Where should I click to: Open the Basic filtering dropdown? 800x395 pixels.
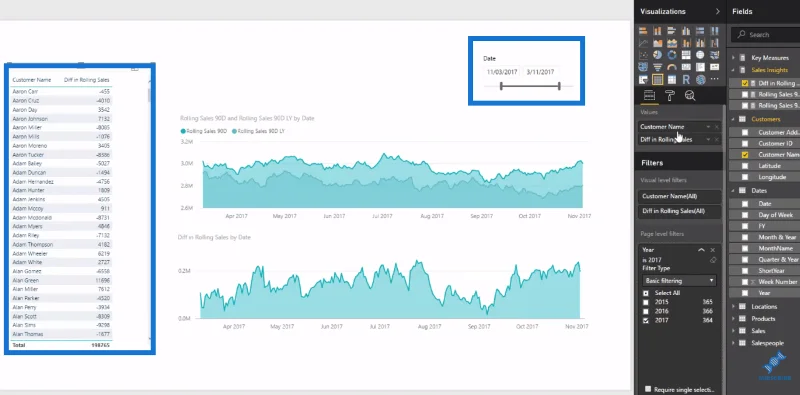pos(680,281)
